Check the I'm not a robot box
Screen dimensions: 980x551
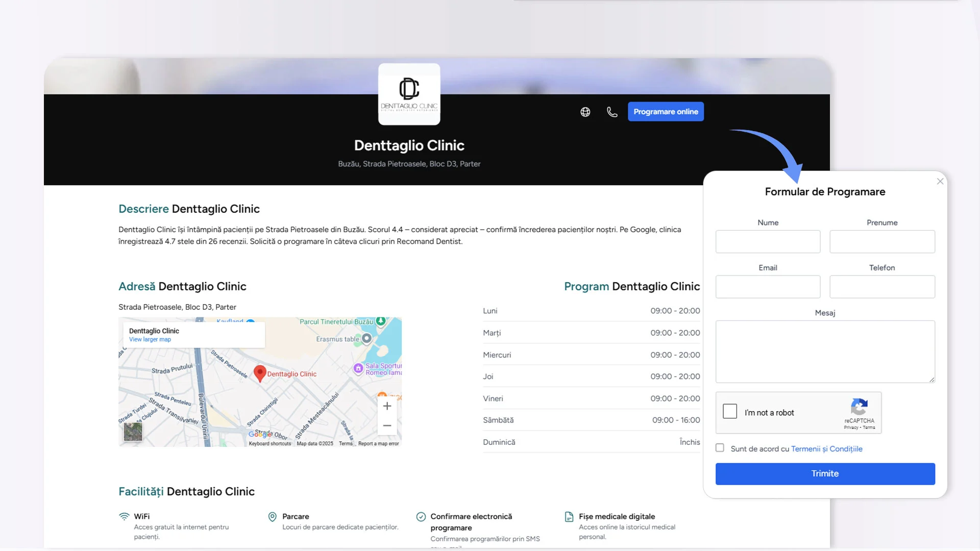coord(730,412)
